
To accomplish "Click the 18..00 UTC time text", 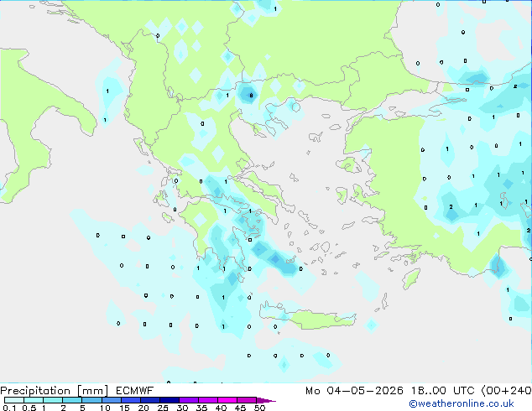I will 442,391.
